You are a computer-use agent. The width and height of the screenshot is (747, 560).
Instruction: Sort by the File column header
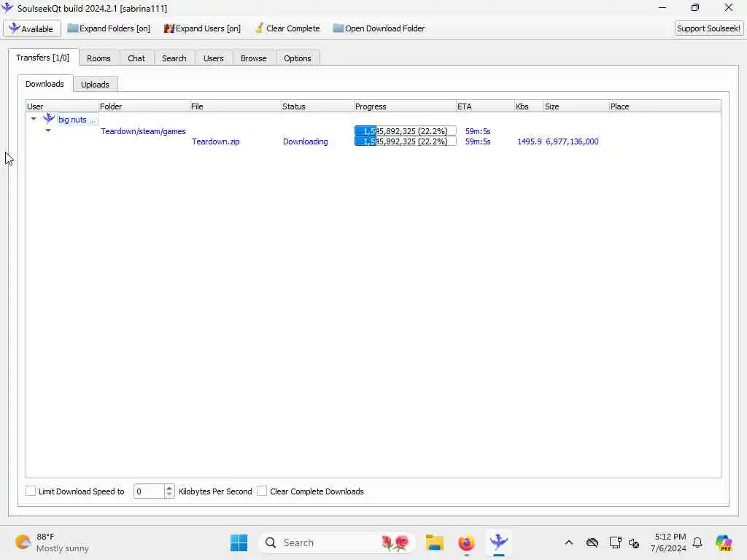(235, 106)
